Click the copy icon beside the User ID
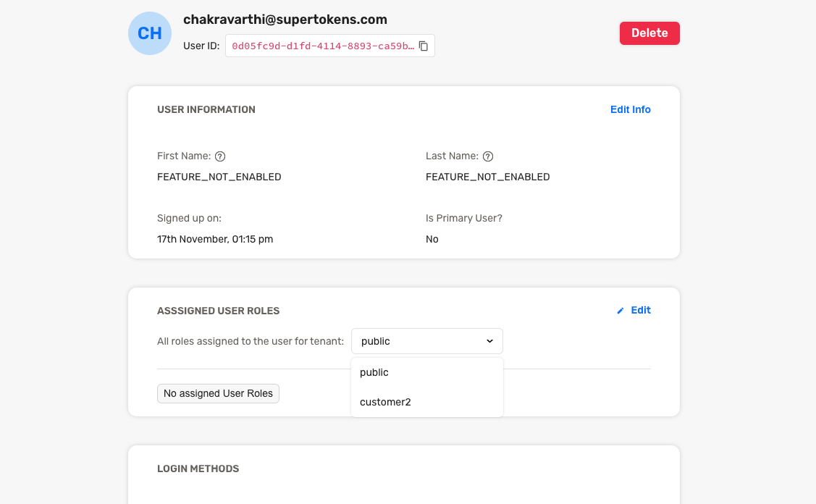 point(424,45)
